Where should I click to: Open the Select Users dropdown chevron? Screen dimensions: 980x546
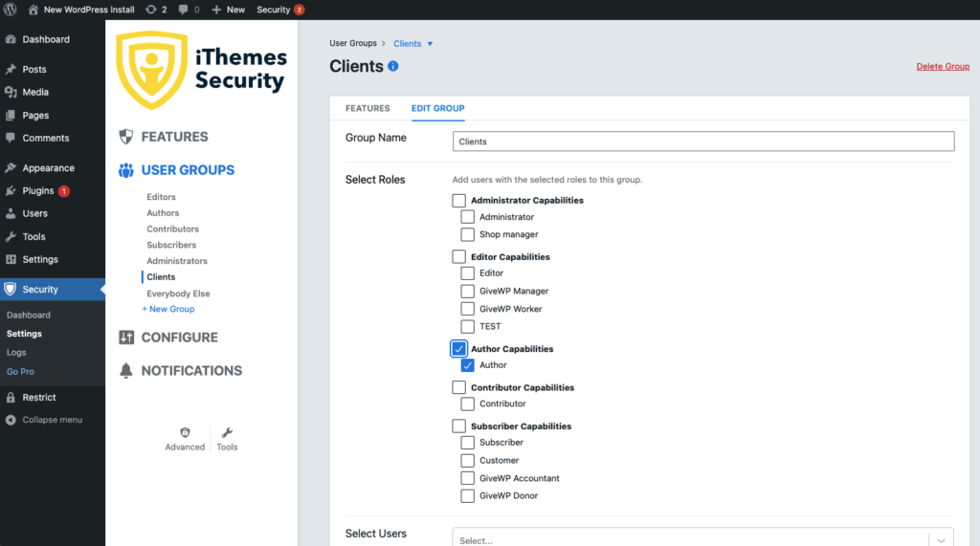(x=942, y=540)
